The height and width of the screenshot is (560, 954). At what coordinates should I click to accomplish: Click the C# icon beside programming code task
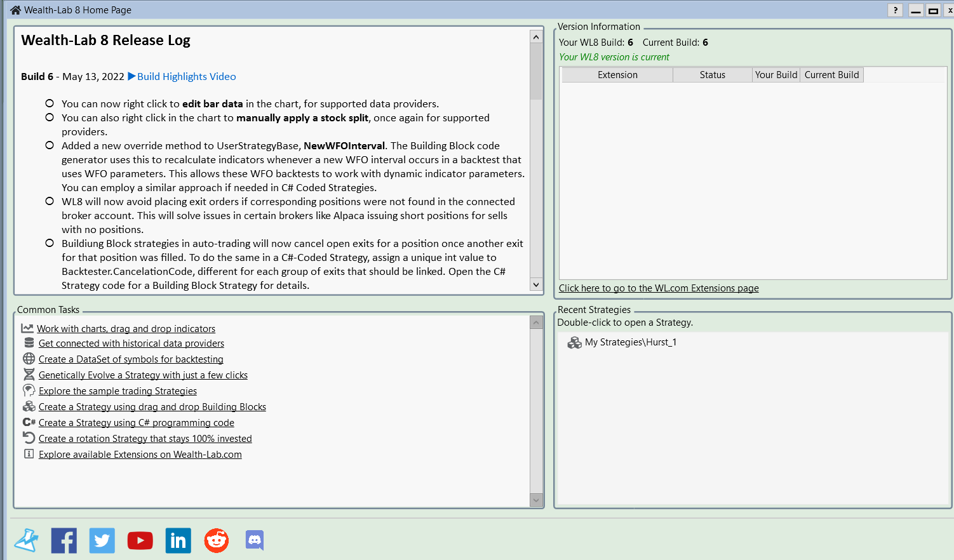click(x=29, y=422)
